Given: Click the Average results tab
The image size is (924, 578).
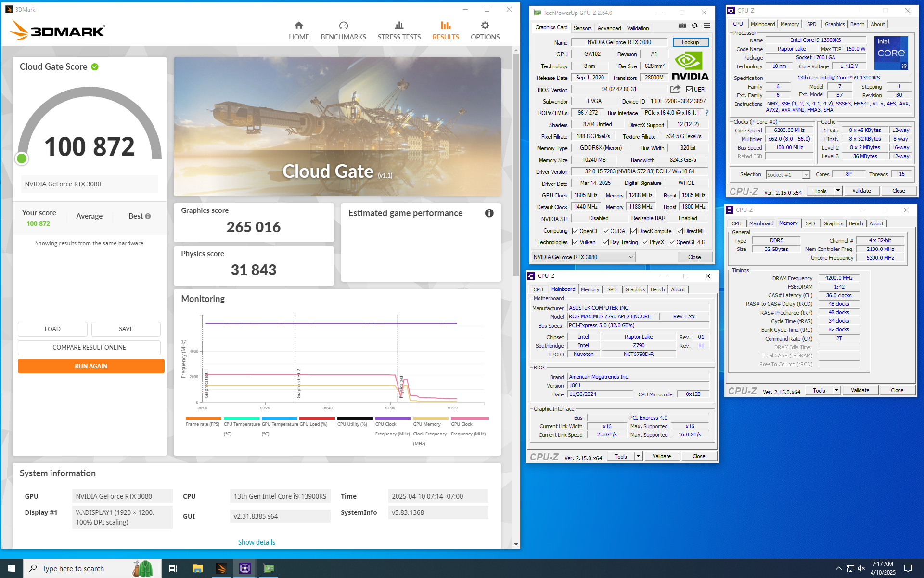Looking at the screenshot, I should [x=89, y=216].
